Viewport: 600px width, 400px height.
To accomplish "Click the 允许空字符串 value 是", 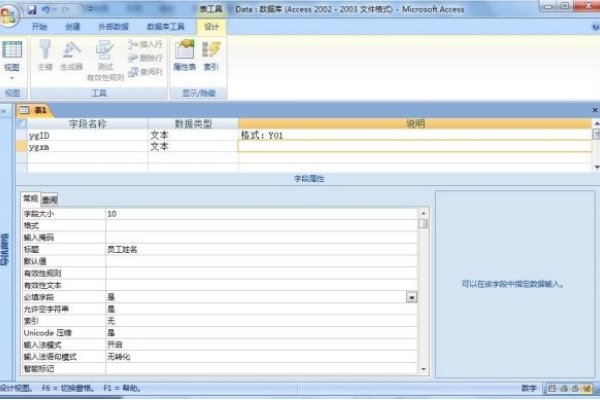I will [x=261, y=309].
